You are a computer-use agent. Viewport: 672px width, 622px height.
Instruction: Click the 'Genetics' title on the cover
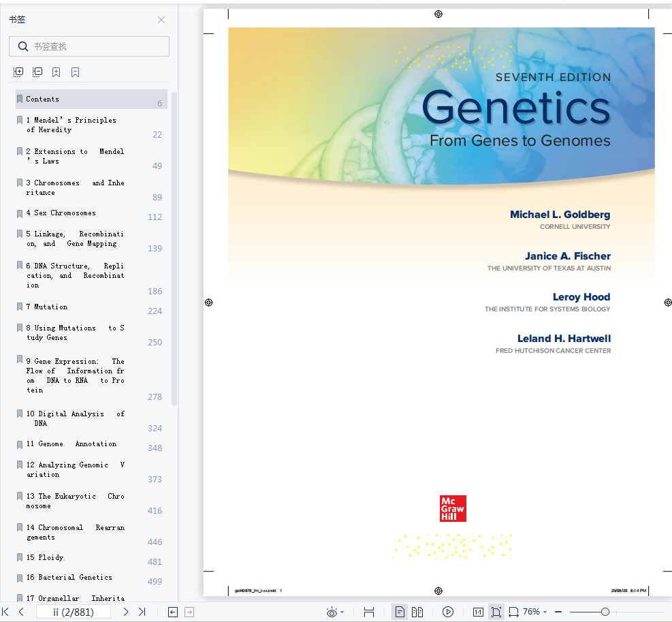tap(516, 108)
